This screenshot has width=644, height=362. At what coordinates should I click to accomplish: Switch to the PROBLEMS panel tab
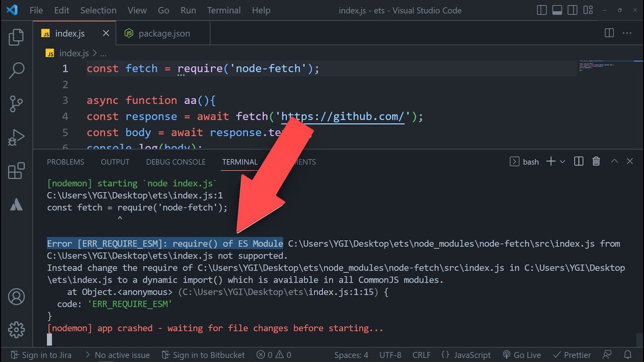65,162
